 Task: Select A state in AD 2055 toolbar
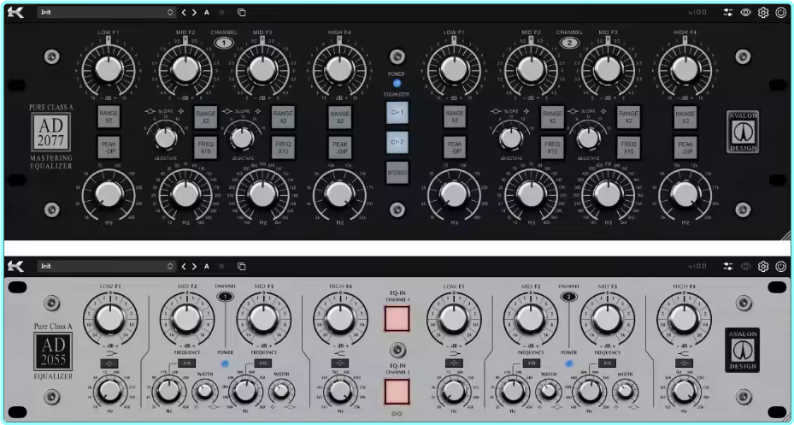click(x=207, y=266)
